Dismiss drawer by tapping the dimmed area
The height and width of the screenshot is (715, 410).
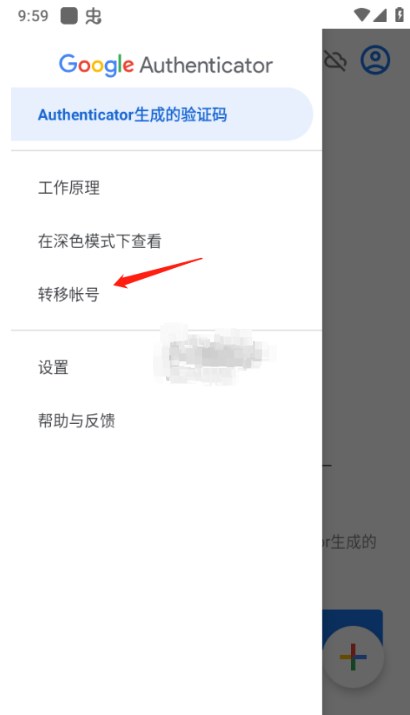coord(366,319)
